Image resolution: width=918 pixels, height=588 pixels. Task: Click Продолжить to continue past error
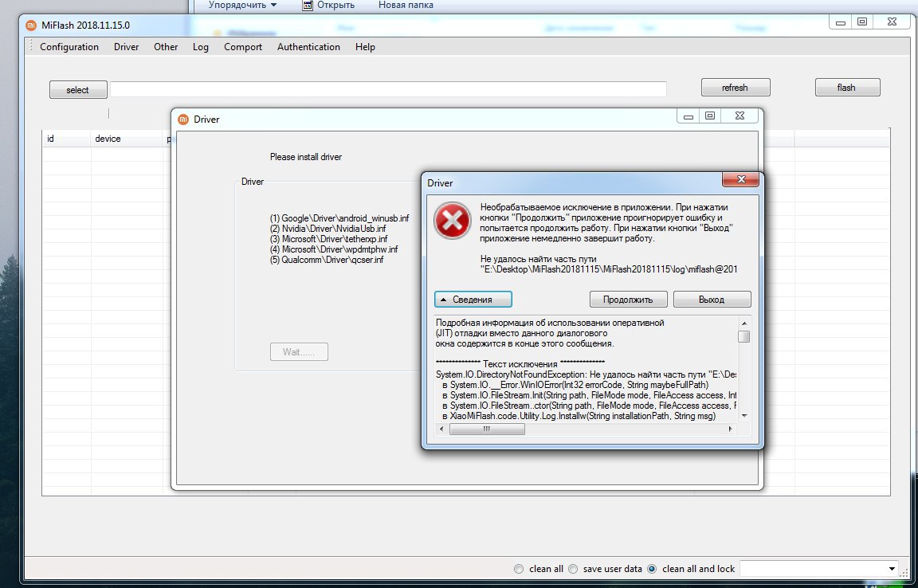628,300
